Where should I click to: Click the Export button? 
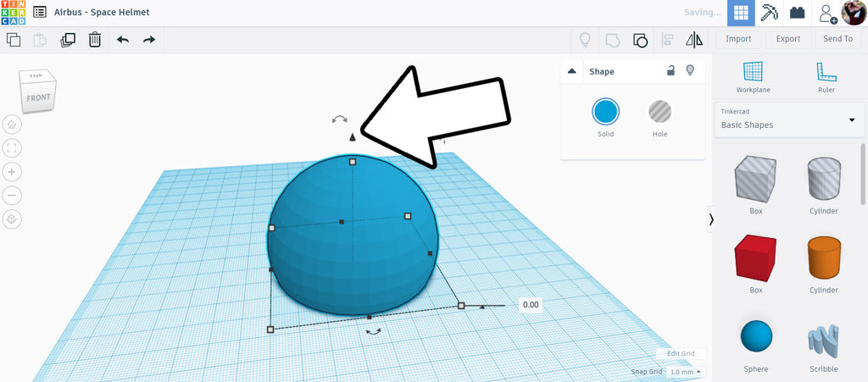(787, 39)
